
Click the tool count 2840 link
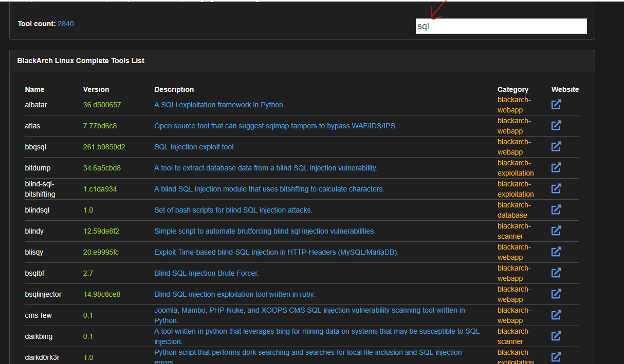point(66,24)
